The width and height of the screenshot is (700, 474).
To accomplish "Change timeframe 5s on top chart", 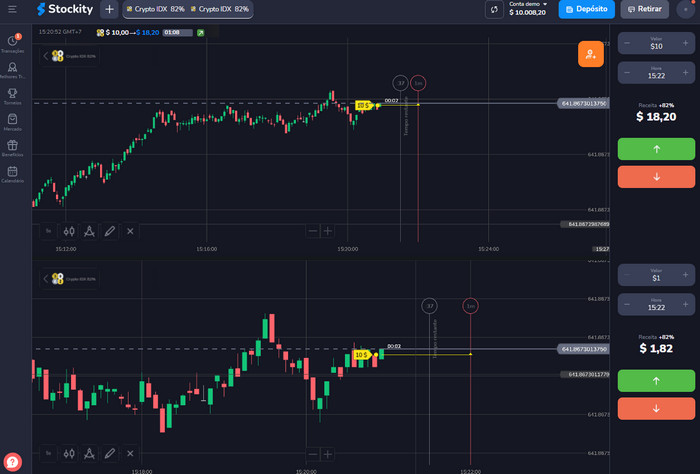I will point(48,231).
